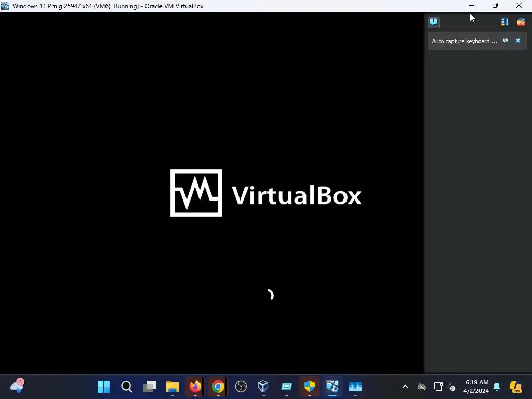Open the Windows Start menu
532x399 pixels.
[103, 387]
